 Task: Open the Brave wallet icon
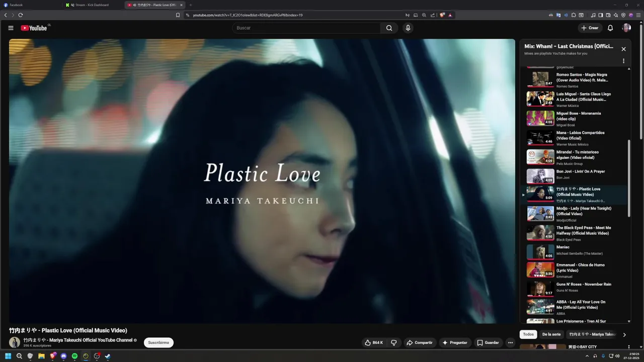[608, 15]
